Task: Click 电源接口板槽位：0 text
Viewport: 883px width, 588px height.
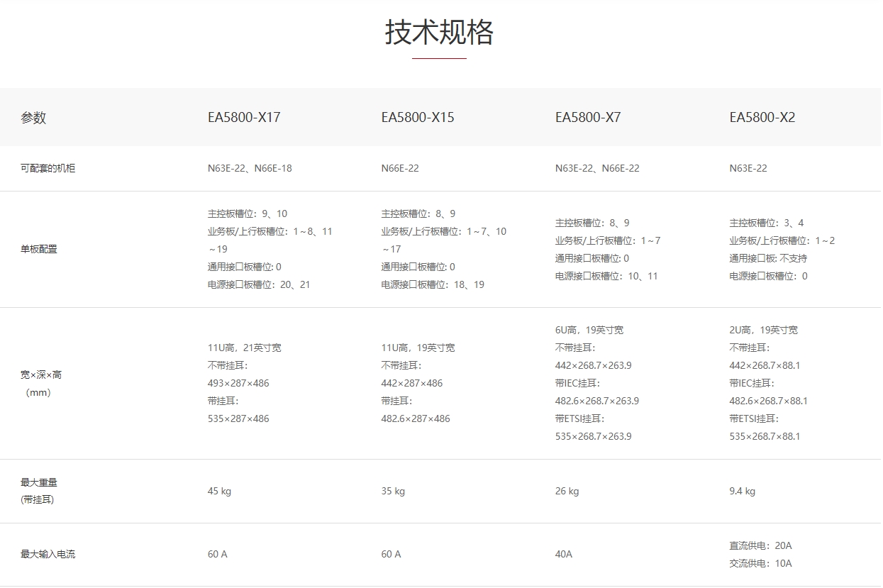Action: point(768,277)
